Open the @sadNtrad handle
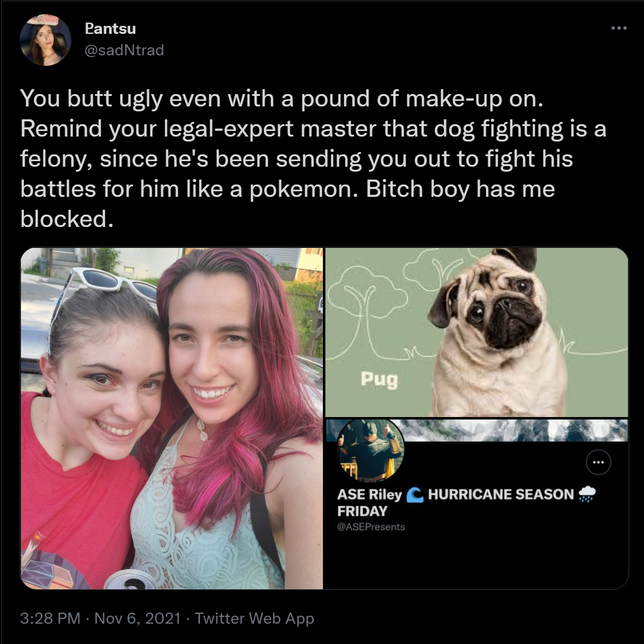 click(124, 50)
